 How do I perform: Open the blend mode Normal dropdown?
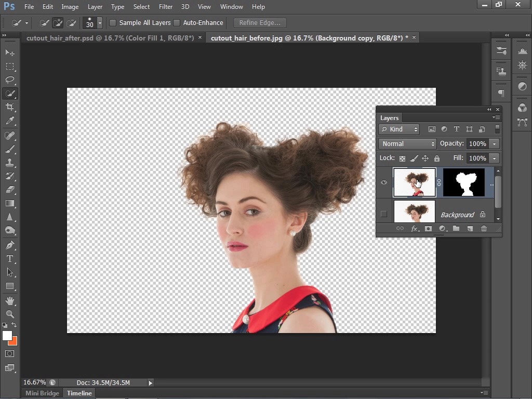[408, 144]
